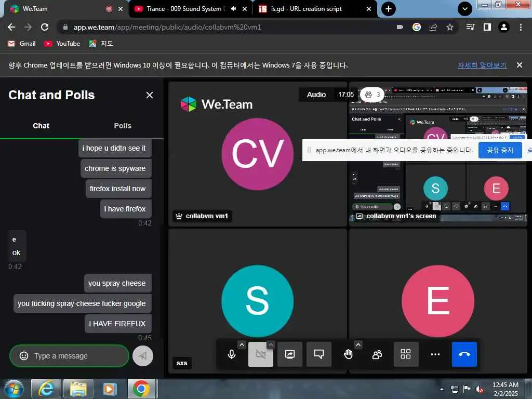Raise hand in the meeting
Screen dimensions: 532x399
click(x=348, y=354)
